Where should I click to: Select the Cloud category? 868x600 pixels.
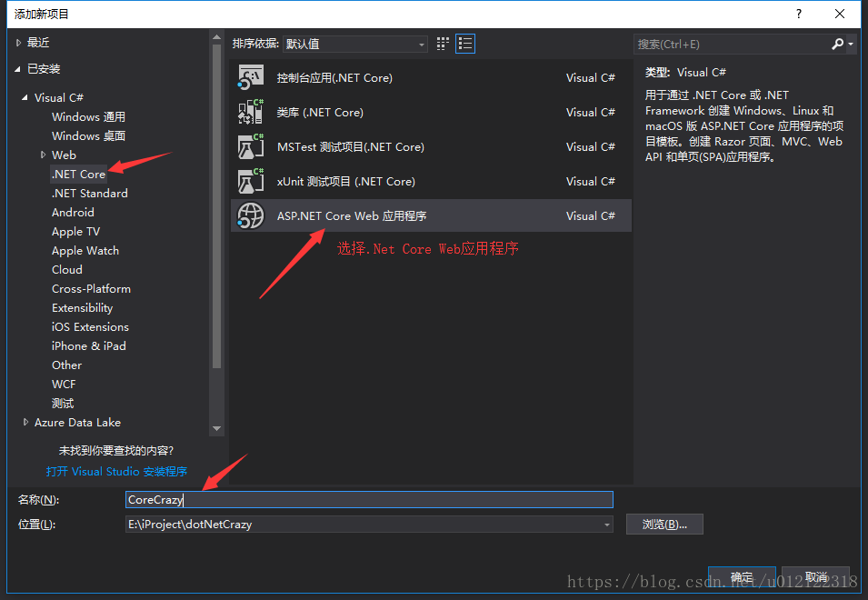click(67, 270)
